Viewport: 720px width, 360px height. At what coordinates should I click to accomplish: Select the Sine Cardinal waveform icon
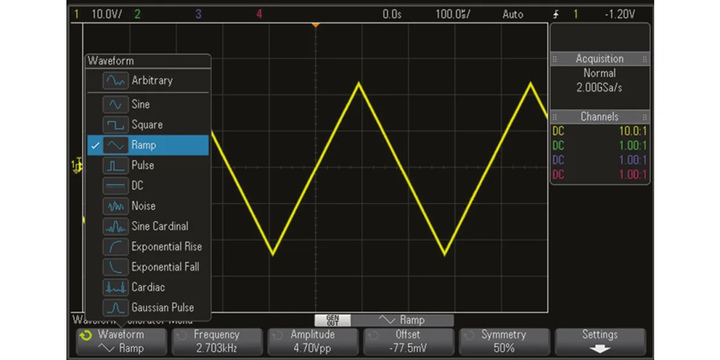[x=115, y=226]
